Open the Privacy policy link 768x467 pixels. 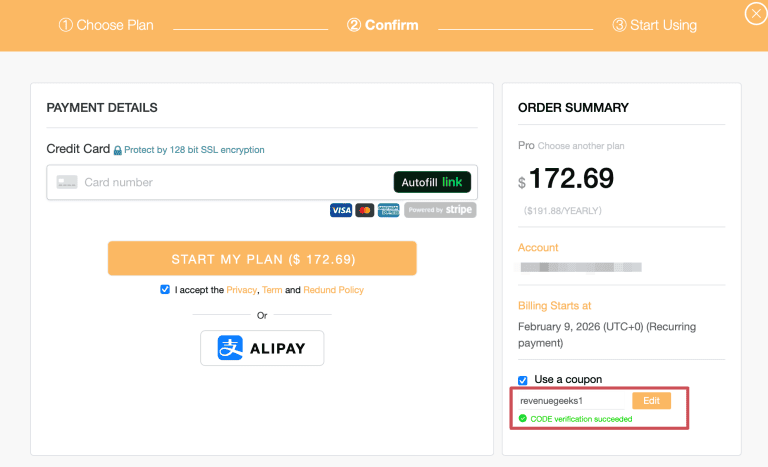click(x=241, y=290)
